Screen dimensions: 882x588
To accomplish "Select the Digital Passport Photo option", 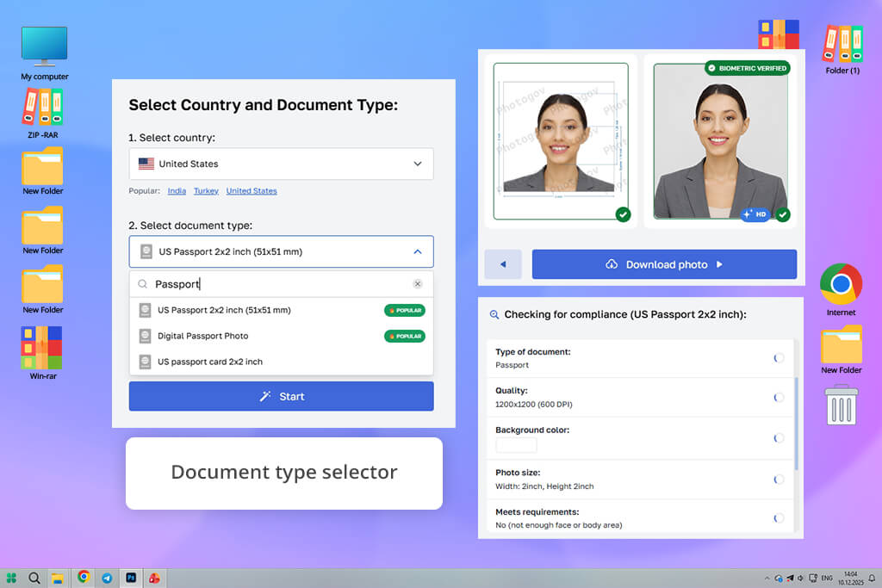I will [x=281, y=336].
